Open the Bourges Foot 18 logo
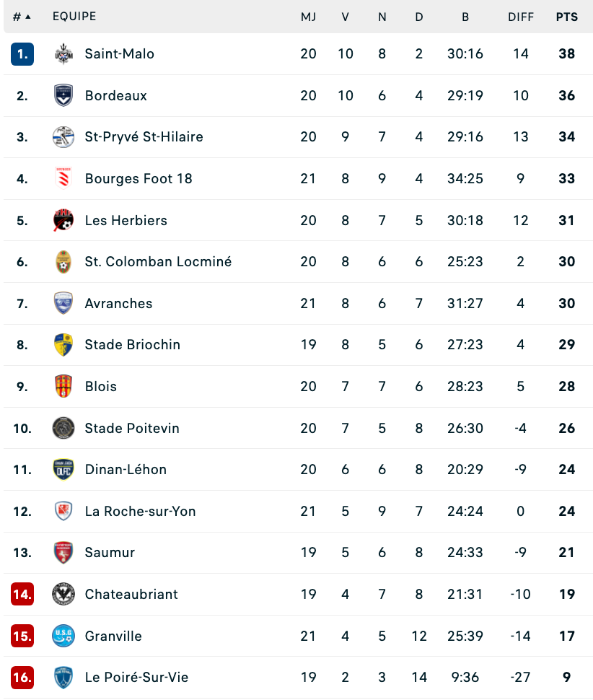Image resolution: width=593 pixels, height=700 pixels. [x=63, y=178]
